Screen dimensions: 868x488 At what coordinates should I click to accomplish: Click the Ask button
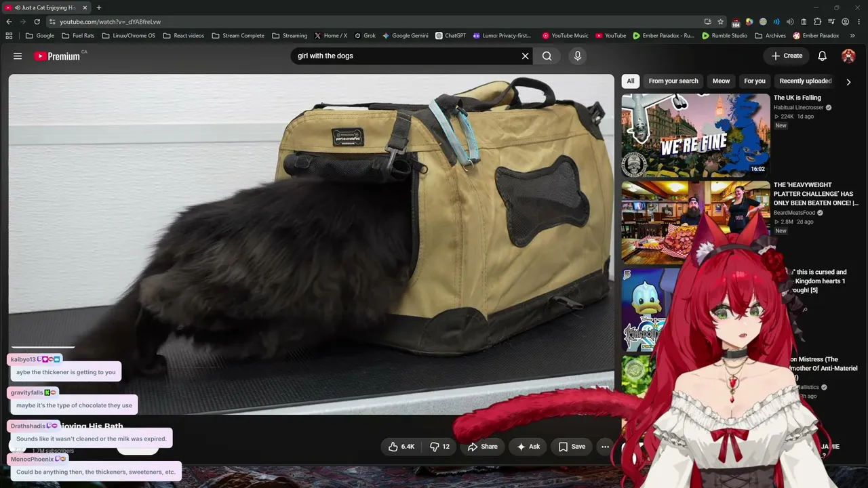point(528,447)
